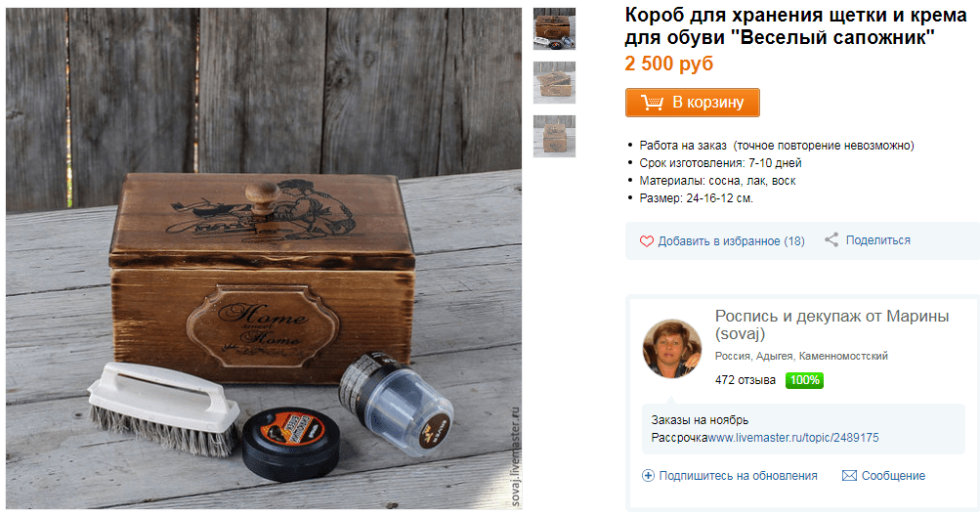This screenshot has width=980, height=516.
Task: Click the plus icon for subscribing to updates
Action: point(648,476)
